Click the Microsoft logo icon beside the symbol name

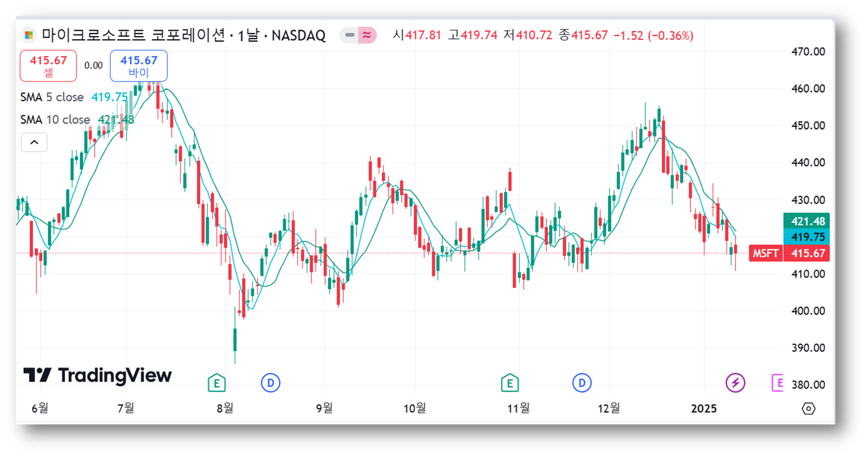[29, 35]
